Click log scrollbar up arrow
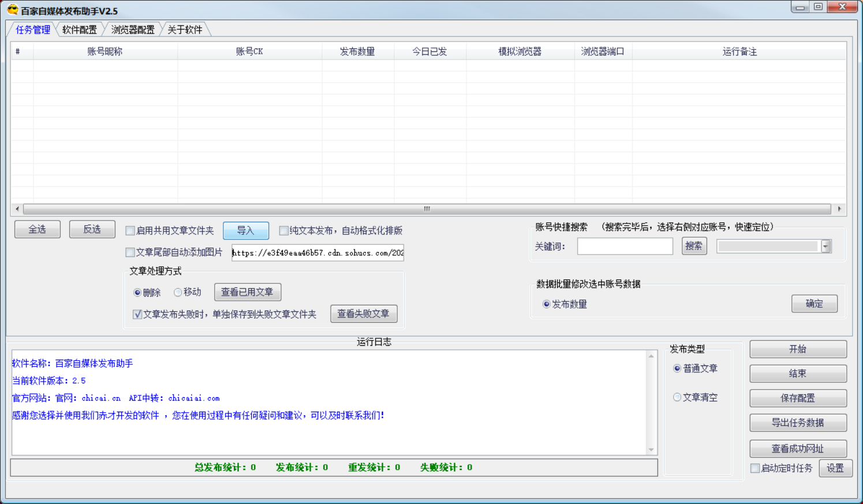The image size is (863, 504). tap(651, 356)
